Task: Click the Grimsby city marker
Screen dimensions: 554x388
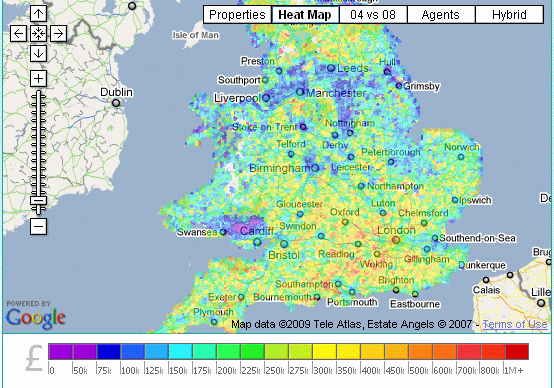Action: (399, 86)
